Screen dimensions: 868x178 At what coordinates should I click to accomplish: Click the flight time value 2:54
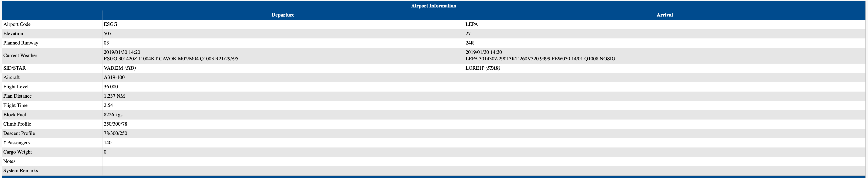(x=108, y=105)
